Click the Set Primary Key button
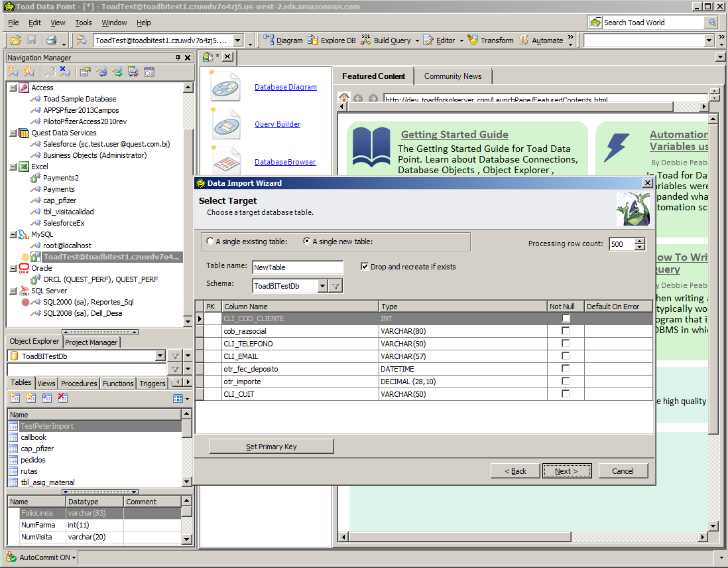 click(272, 446)
